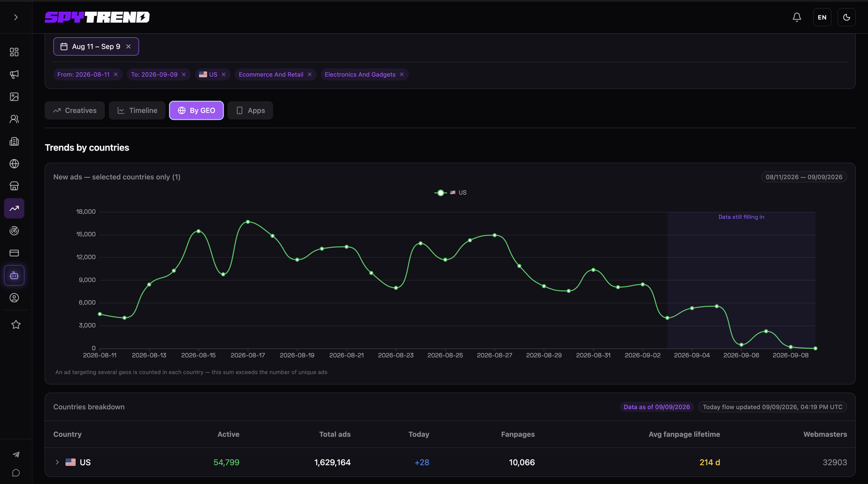Expand the left sidebar chevron
The image size is (868, 484).
[16, 17]
